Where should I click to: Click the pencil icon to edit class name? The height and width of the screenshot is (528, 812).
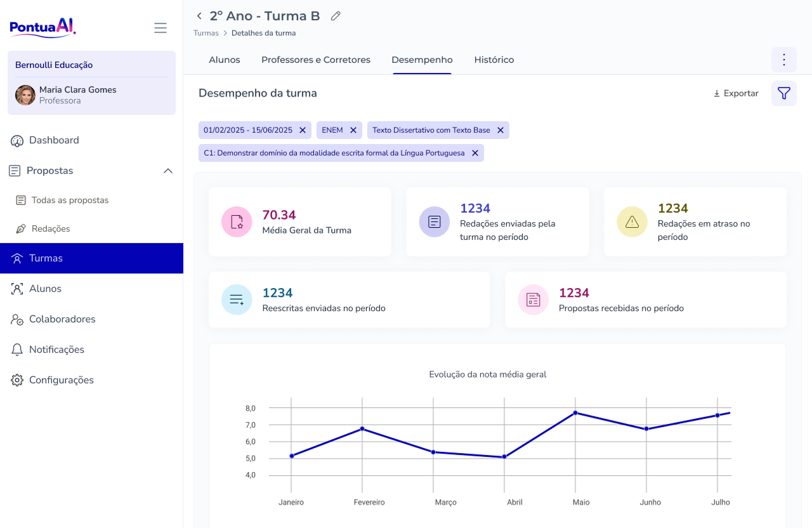(336, 16)
